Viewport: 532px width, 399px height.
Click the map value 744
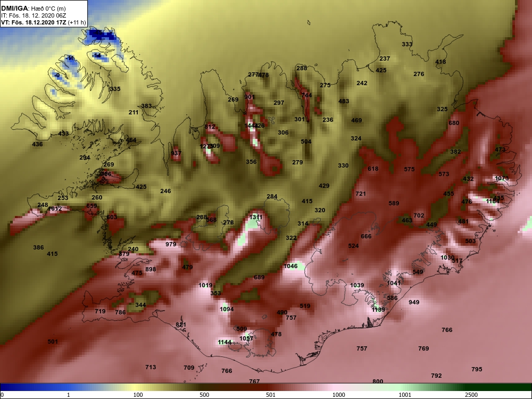306,95
